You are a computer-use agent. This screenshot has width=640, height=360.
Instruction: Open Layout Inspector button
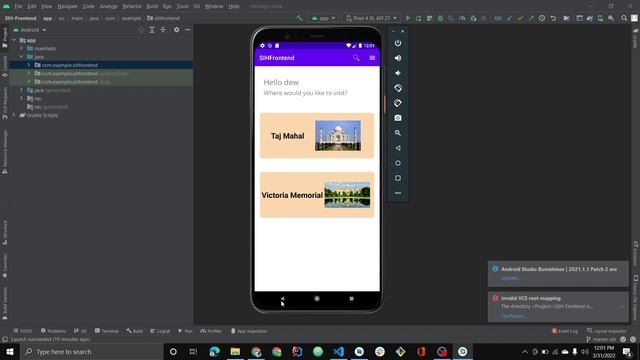coord(606,331)
